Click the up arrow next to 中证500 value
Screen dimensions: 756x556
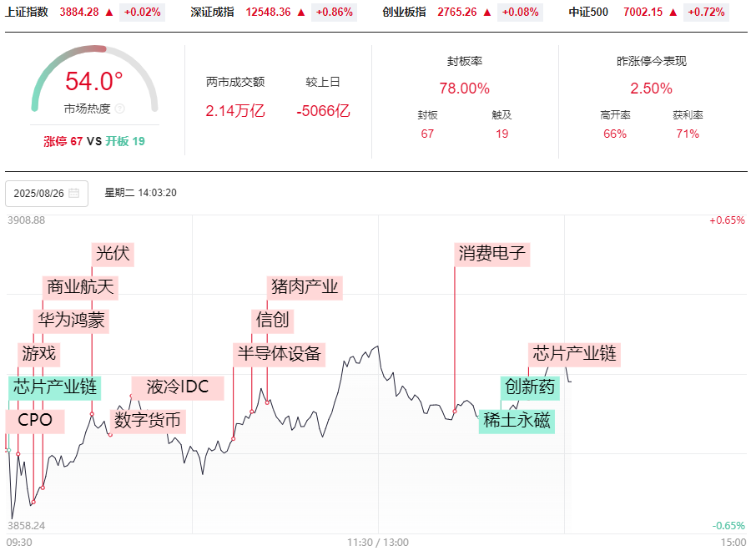tap(673, 13)
